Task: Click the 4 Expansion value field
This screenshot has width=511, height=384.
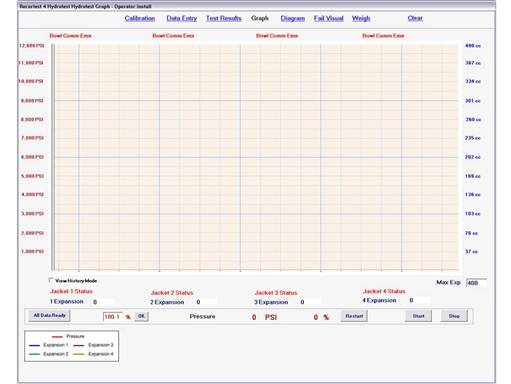Action: [419, 300]
